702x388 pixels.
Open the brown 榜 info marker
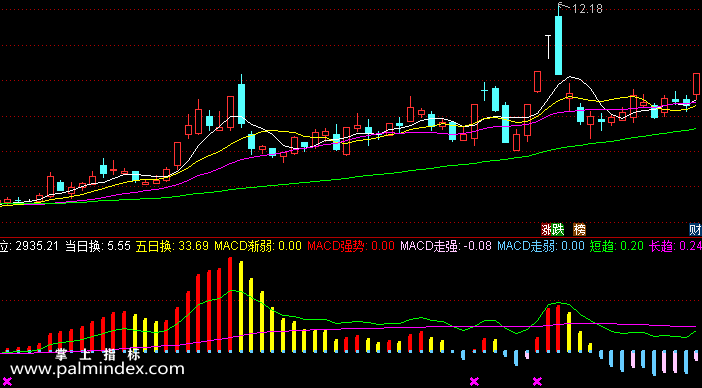[x=579, y=230]
